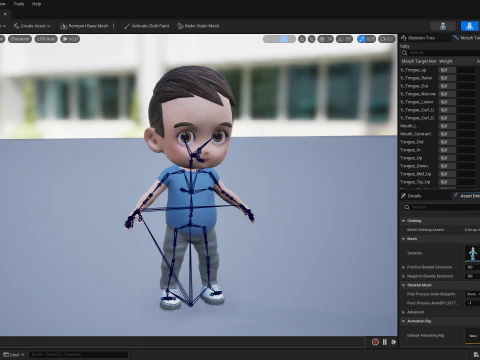Open the Help menu
This screenshot has width=480, height=360.
36,4
